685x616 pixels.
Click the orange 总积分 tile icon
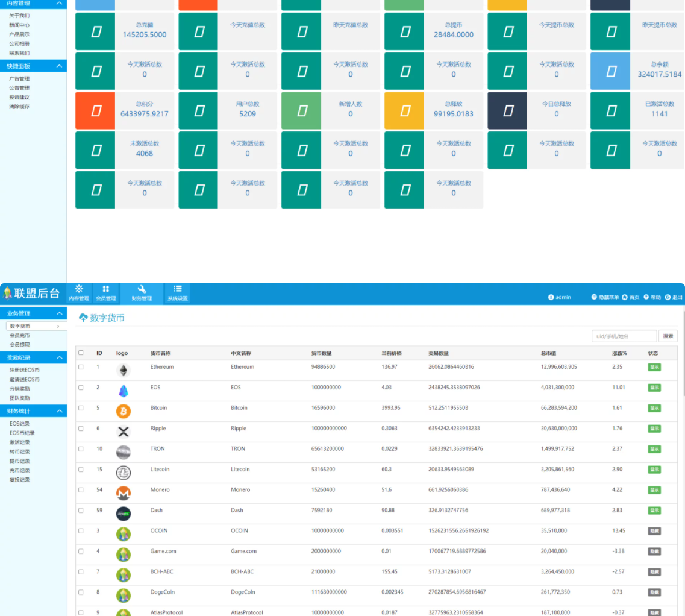click(x=95, y=111)
